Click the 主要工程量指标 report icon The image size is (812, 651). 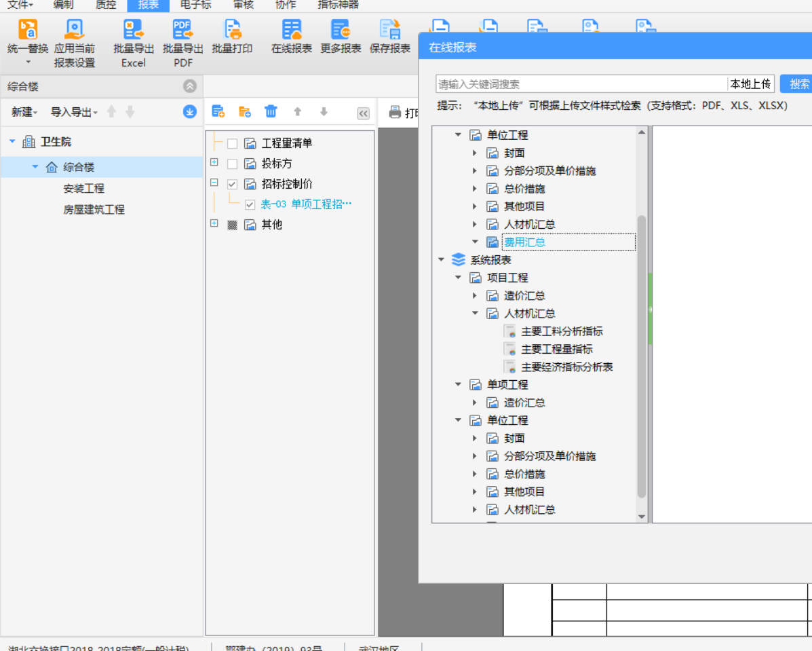pyautogui.click(x=509, y=349)
